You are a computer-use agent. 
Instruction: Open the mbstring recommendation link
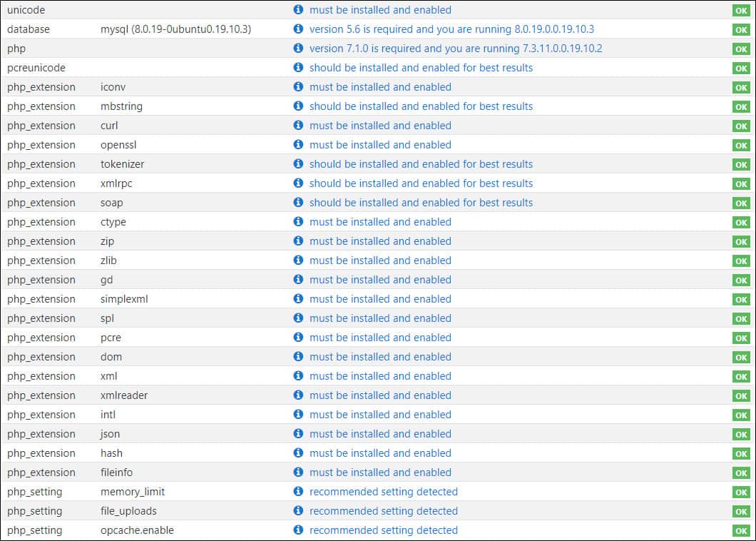click(421, 106)
